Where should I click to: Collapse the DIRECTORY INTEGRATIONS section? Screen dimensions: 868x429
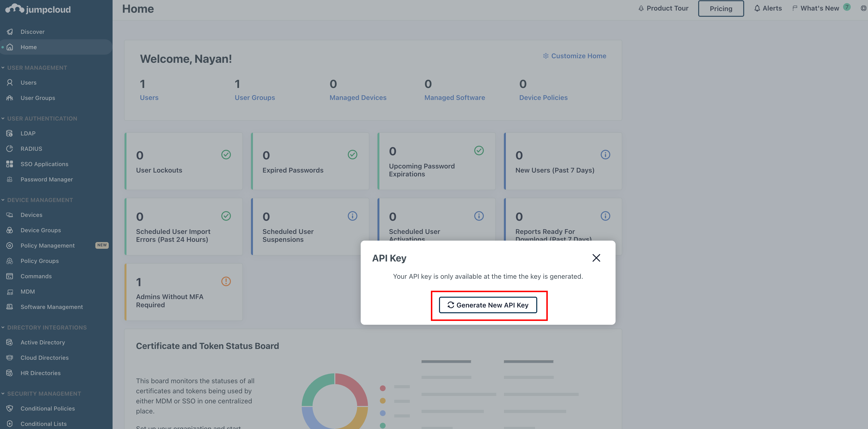click(3, 327)
